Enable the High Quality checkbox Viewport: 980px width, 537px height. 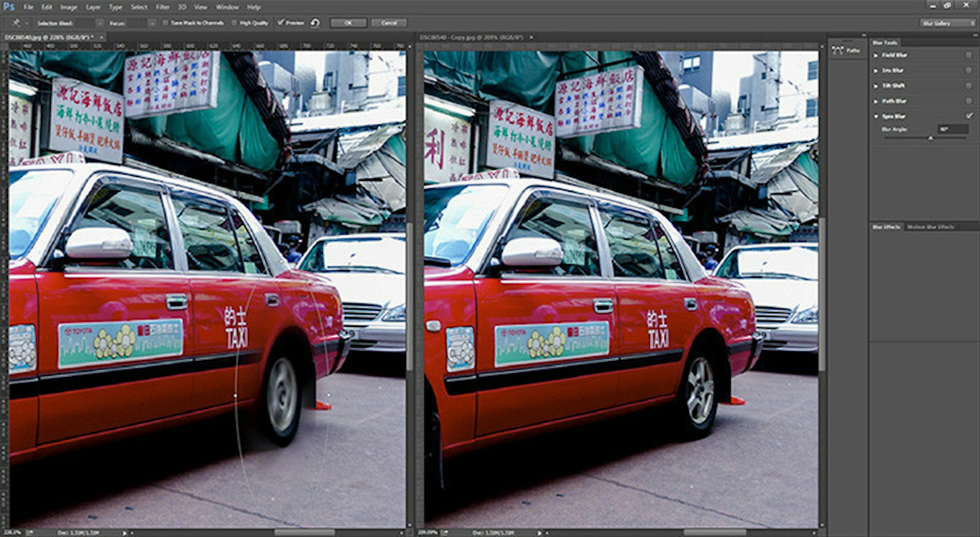234,23
